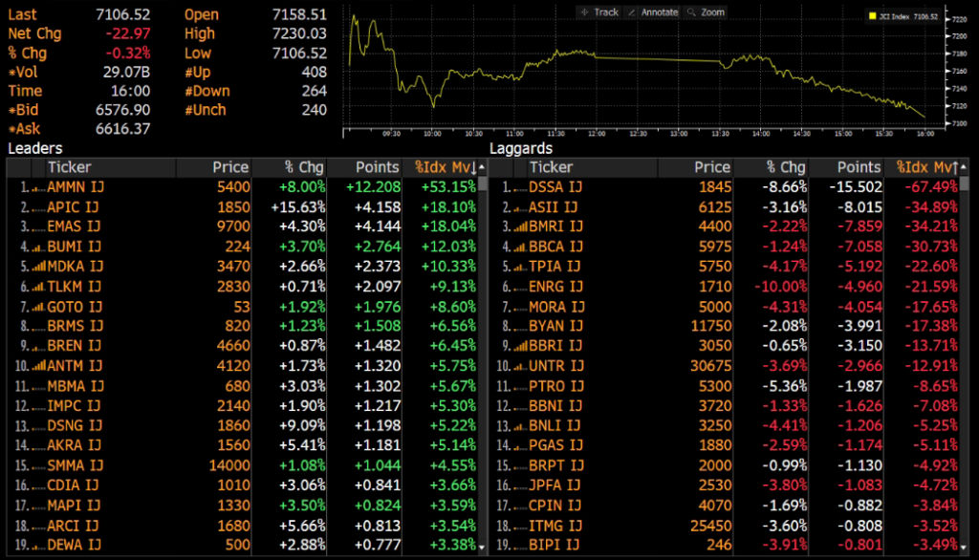Select the GOTO IJ row ticker
This screenshot has height=560, width=979.
(x=73, y=306)
